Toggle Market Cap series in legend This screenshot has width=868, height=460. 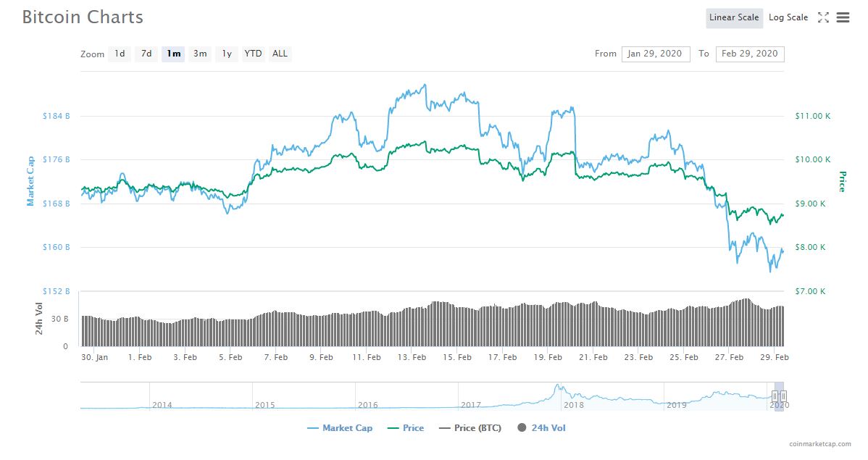pos(340,428)
